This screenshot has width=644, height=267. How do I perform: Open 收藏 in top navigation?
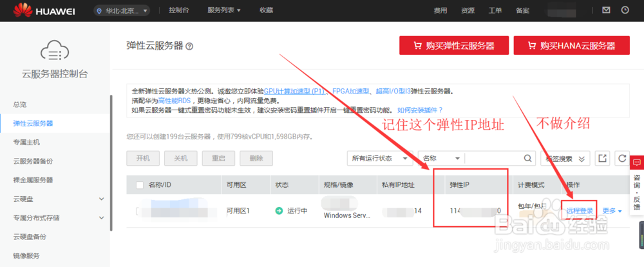[x=266, y=10]
